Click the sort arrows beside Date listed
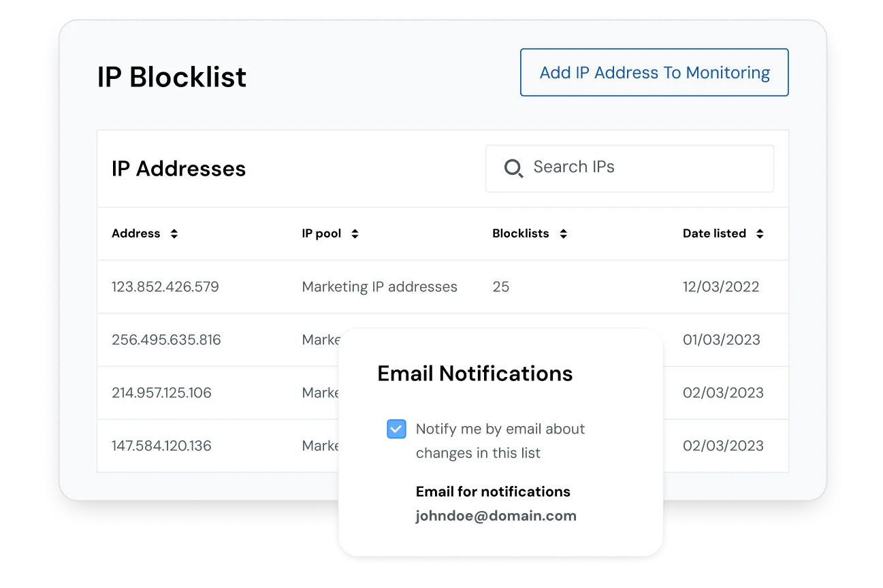The height and width of the screenshot is (588, 883). pos(760,233)
